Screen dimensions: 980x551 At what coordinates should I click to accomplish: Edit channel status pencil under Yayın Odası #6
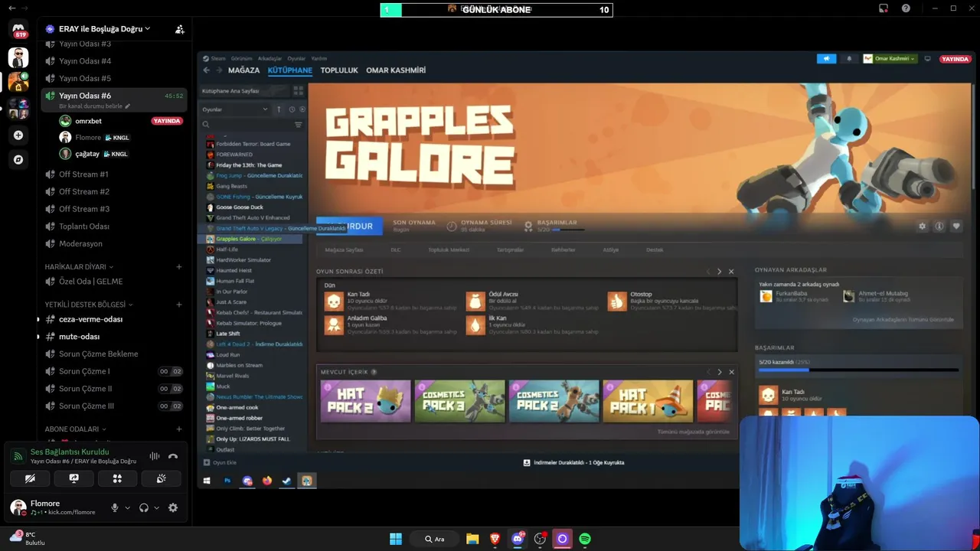(x=128, y=106)
